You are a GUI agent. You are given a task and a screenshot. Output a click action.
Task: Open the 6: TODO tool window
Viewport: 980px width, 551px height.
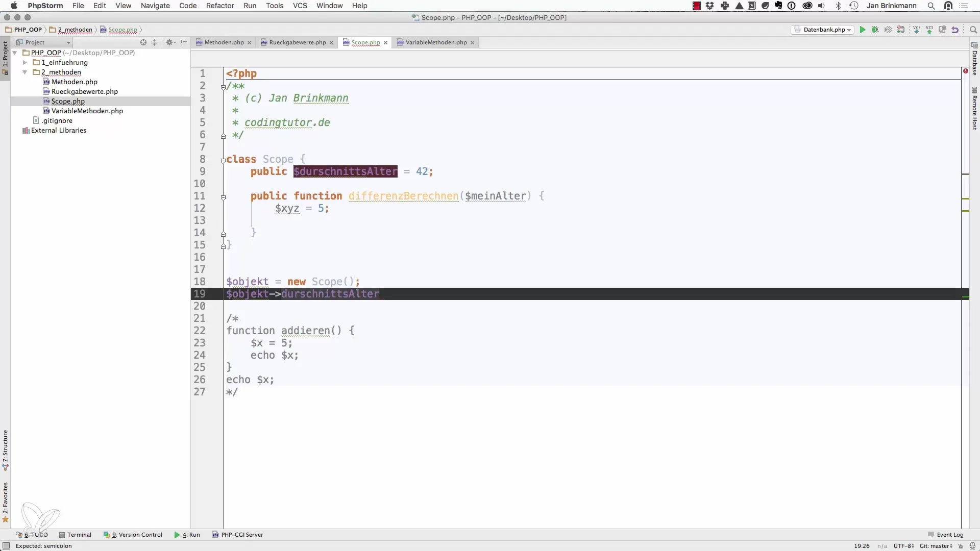pyautogui.click(x=32, y=535)
